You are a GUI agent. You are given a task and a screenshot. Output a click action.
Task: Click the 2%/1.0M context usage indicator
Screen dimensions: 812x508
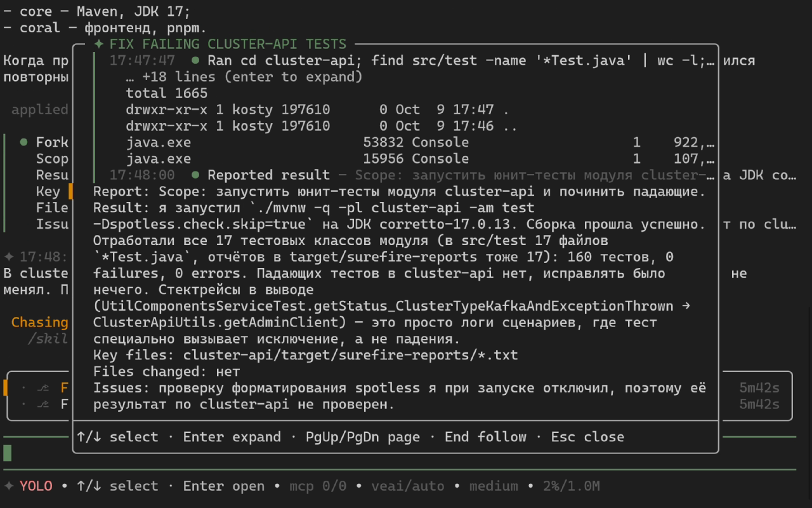(572, 486)
